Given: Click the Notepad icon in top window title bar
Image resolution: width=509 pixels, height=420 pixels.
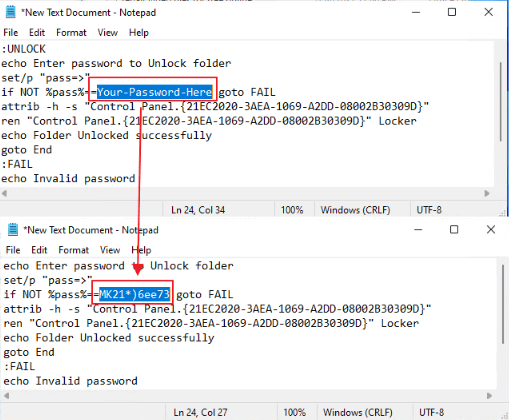Looking at the screenshot, I should coord(11,12).
